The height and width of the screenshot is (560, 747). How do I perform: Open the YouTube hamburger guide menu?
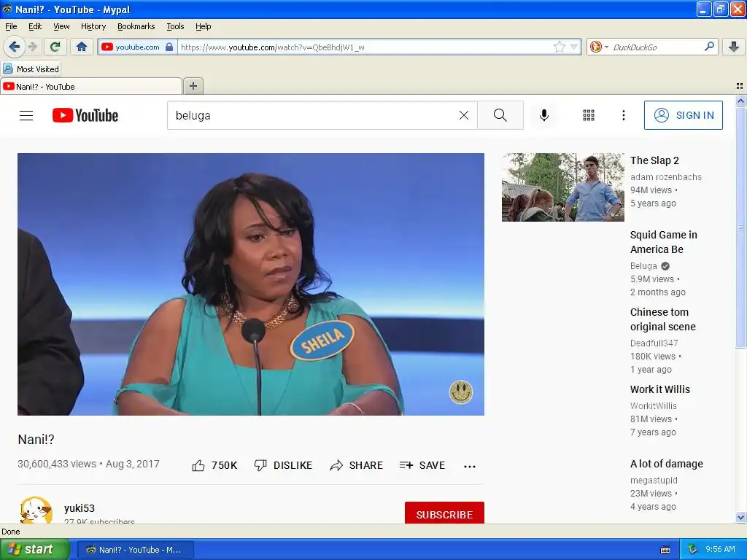pos(26,115)
